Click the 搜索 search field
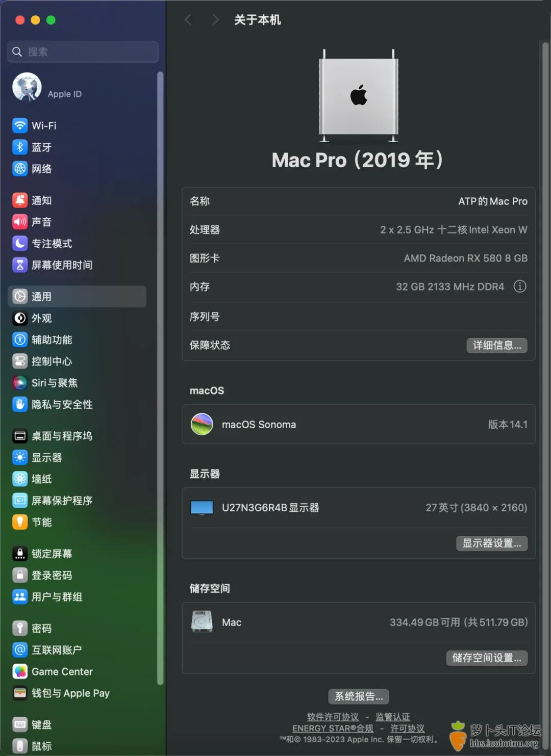551x756 pixels. pyautogui.click(x=82, y=51)
